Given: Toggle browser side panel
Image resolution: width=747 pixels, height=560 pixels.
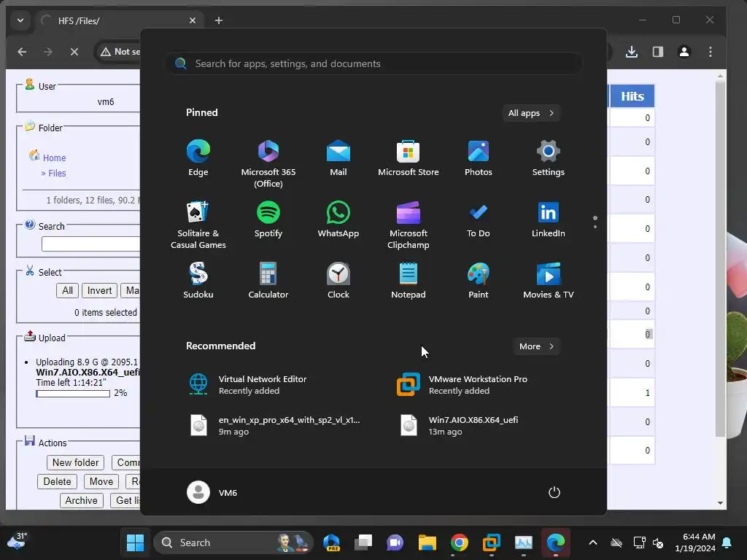Looking at the screenshot, I should click(x=658, y=52).
